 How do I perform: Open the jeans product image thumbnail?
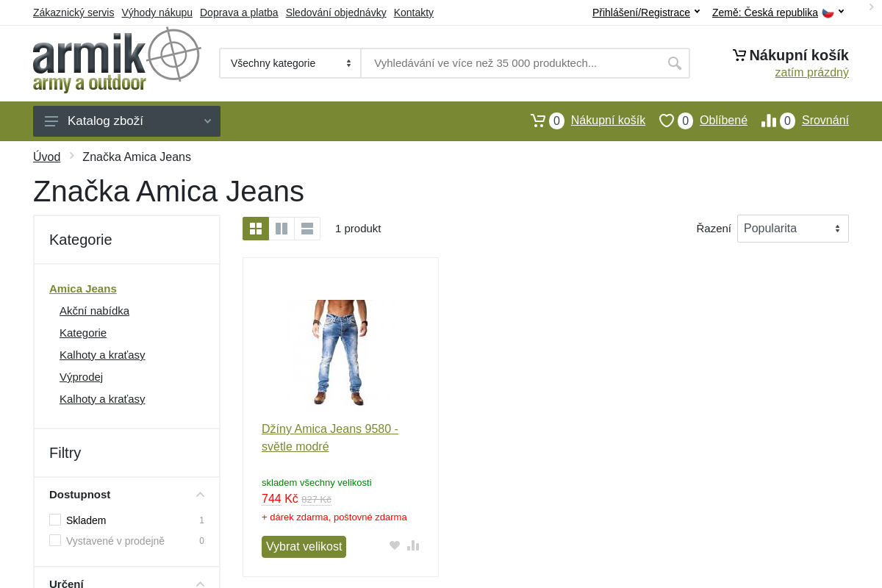pyautogui.click(x=340, y=352)
